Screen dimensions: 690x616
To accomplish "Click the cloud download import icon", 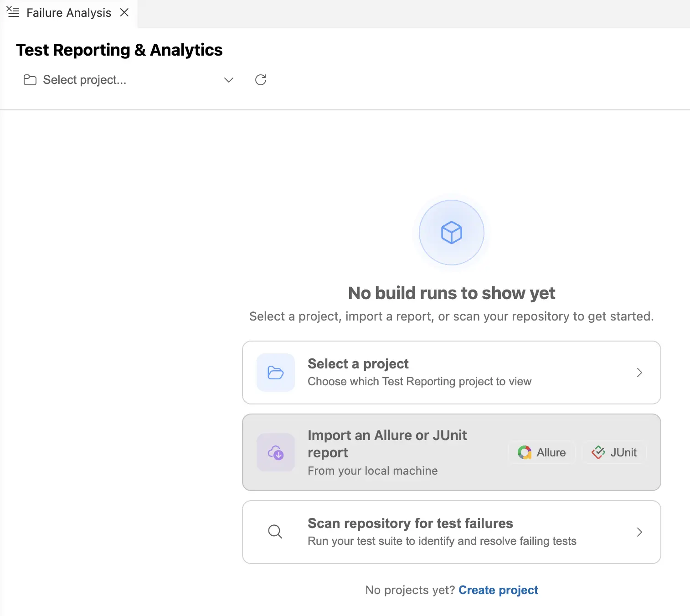I will click(x=276, y=452).
